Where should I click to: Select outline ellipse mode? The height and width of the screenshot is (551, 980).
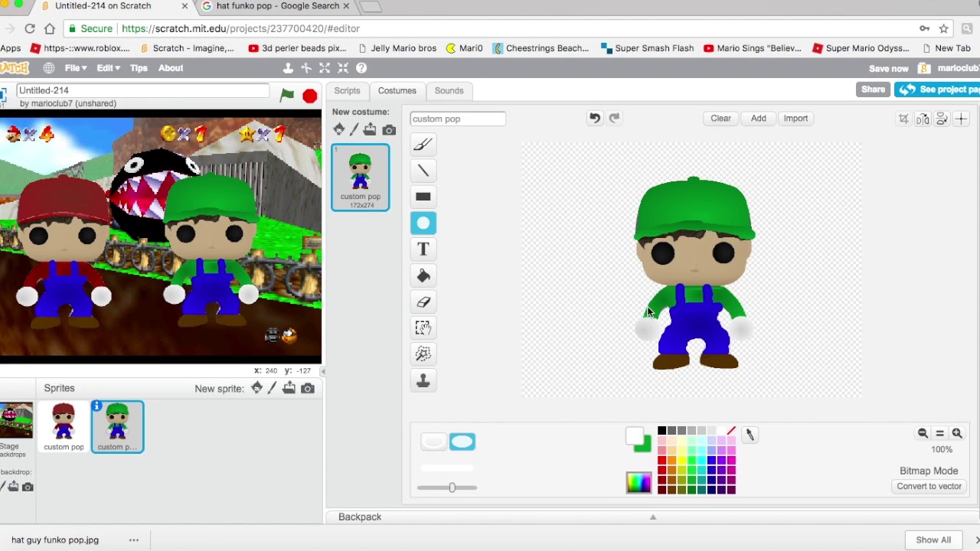(x=433, y=442)
